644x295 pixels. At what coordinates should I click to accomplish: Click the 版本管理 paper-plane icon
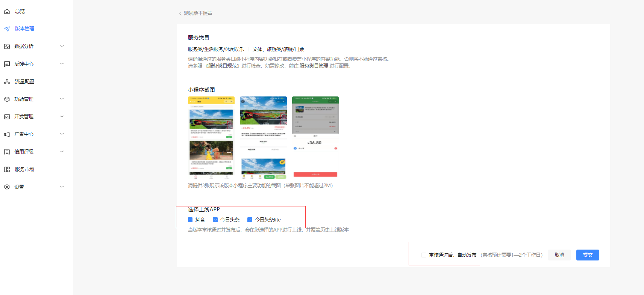tap(7, 29)
